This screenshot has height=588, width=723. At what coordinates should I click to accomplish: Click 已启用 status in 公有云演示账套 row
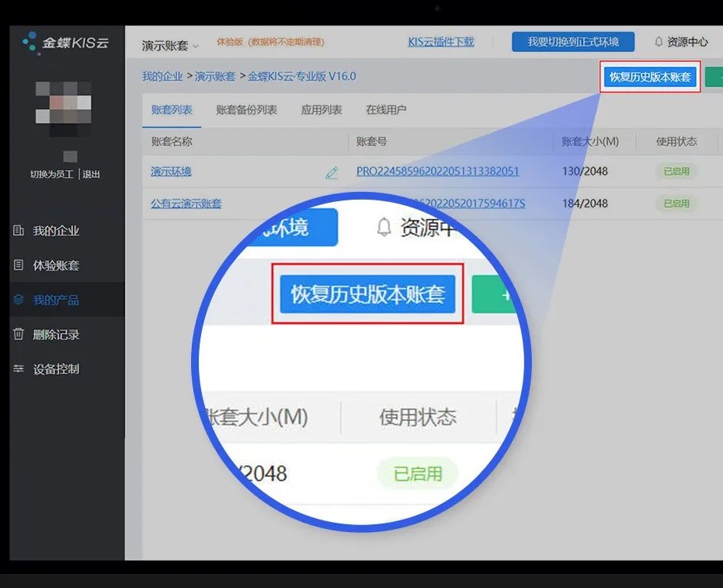pyautogui.click(x=676, y=204)
